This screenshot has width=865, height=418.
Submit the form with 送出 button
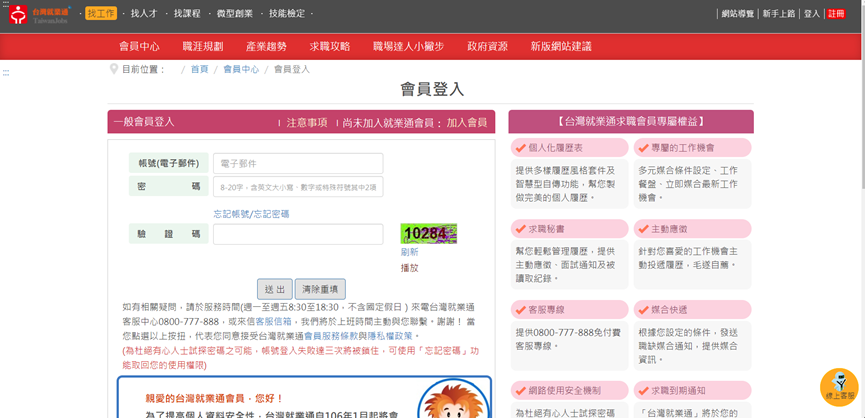point(275,289)
